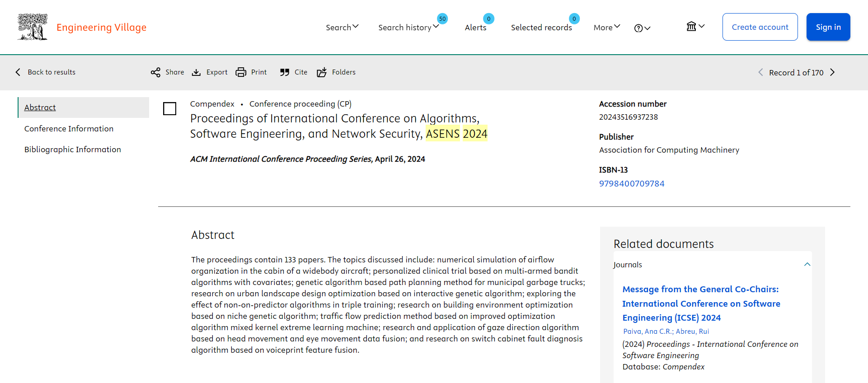Click the Engineering Village tree logo
The height and width of the screenshot is (383, 868).
(x=33, y=27)
